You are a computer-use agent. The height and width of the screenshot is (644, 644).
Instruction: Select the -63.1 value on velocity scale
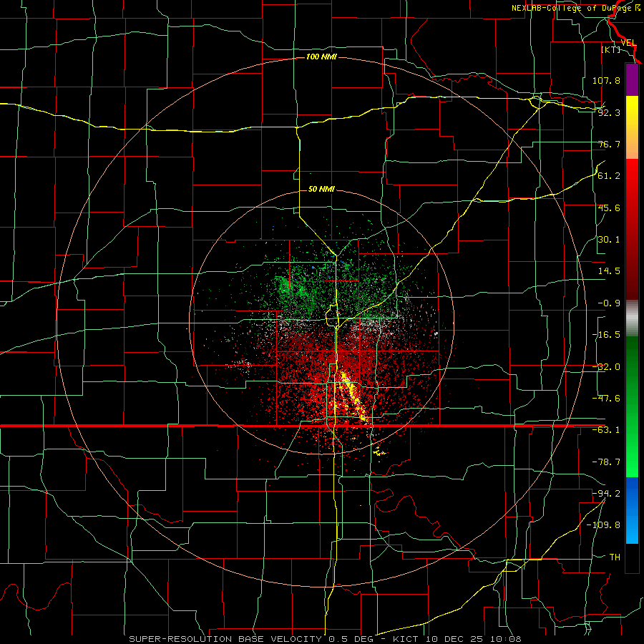pos(606,430)
